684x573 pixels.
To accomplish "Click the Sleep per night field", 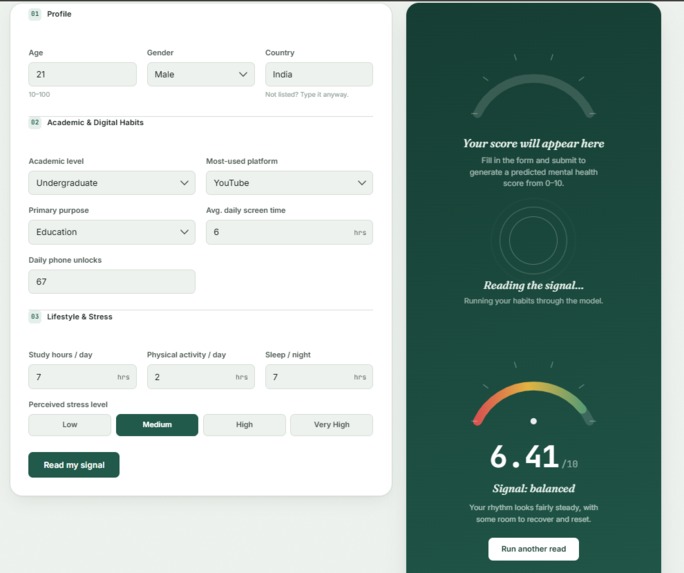I will click(319, 377).
